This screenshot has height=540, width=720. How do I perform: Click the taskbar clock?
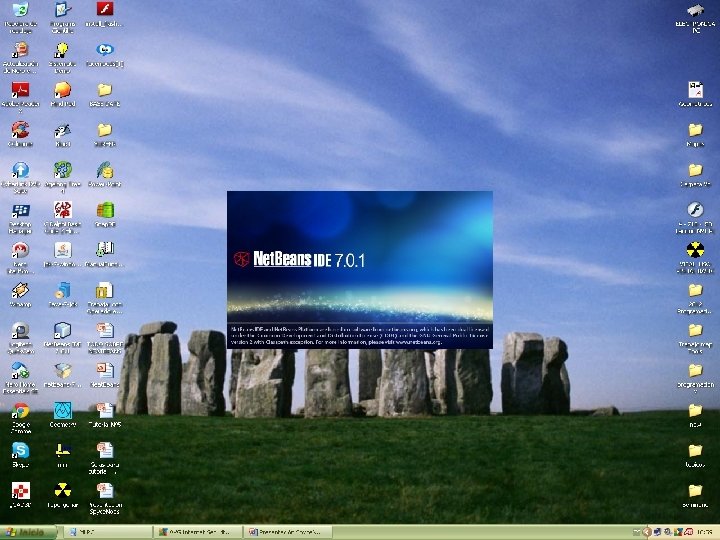tap(706, 533)
